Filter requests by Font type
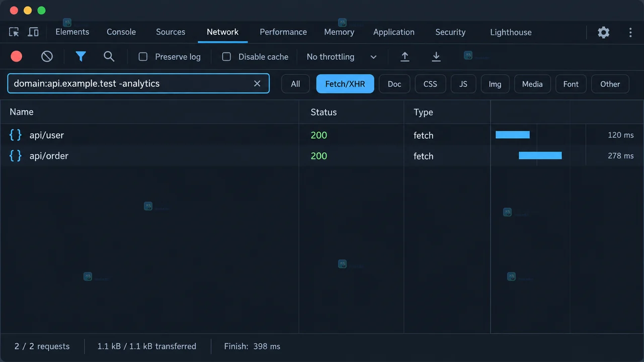This screenshot has height=362, width=644. tap(571, 84)
